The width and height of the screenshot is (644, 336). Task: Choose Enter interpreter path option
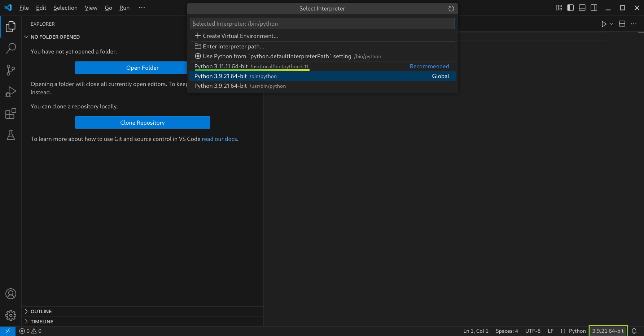coord(322,46)
